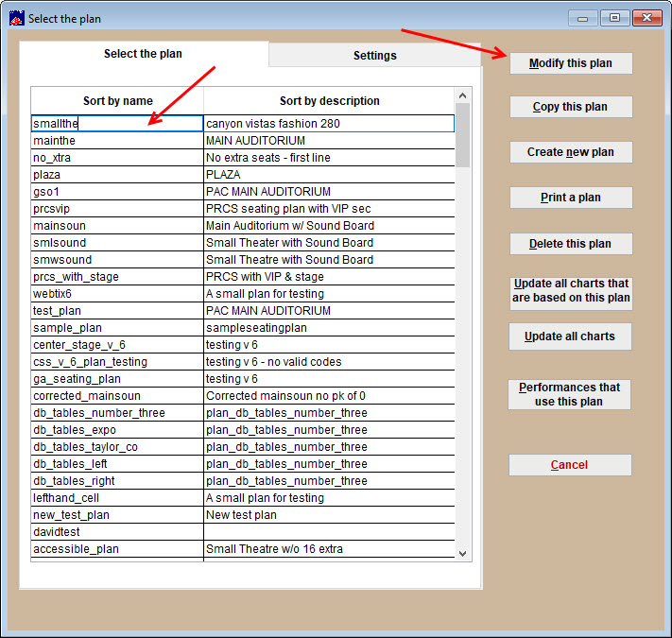
Task: Select the db_tables_number_three plan
Action: tap(117, 413)
